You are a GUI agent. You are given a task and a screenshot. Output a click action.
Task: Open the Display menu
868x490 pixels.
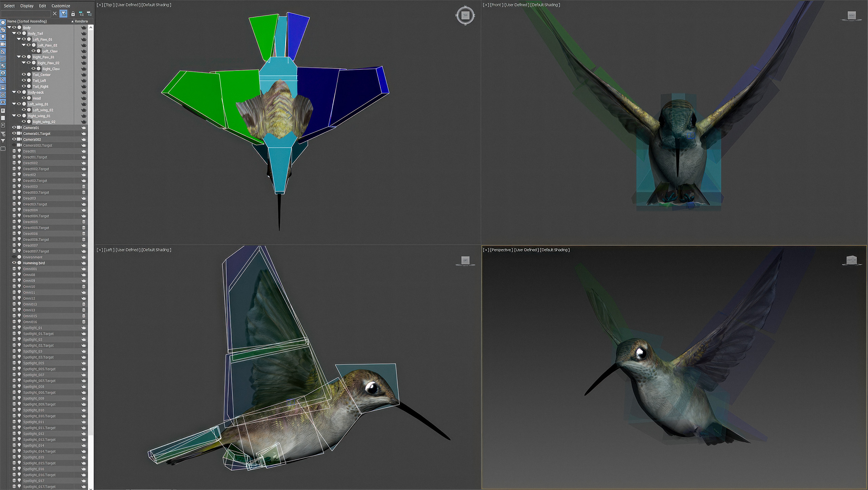(x=27, y=6)
